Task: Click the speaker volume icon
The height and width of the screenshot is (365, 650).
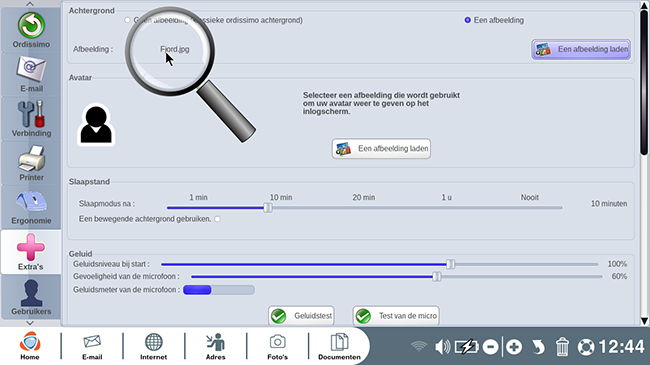Action: coord(442,347)
